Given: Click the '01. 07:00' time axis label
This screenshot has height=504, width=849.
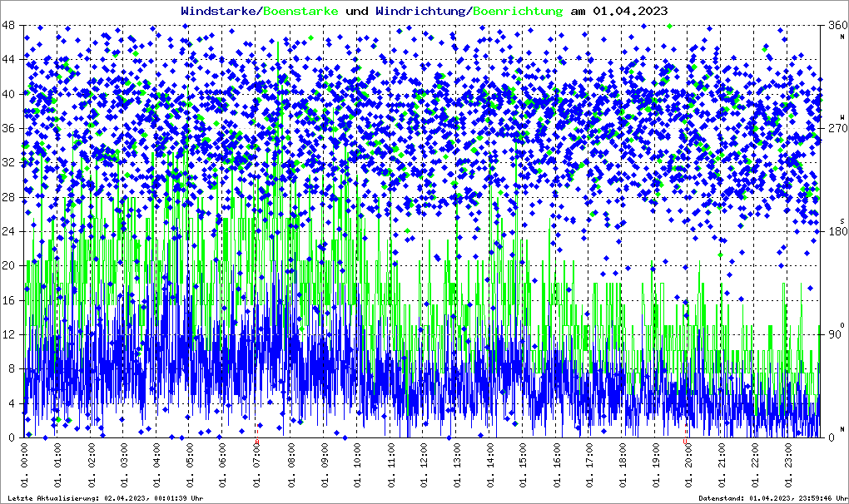Looking at the screenshot, I should (x=256, y=465).
